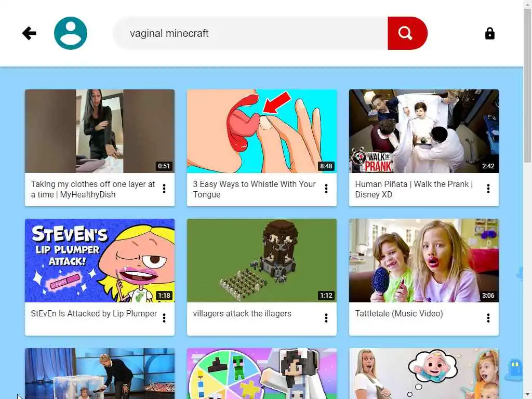This screenshot has width=532, height=399.
Task: Open title 'Human Piñata | Walk the Prank | Disney XD'
Action: 414,189
